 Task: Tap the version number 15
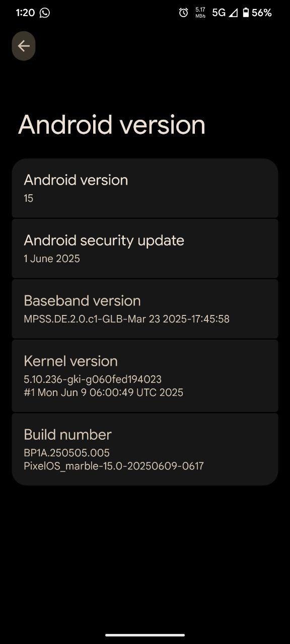pos(28,198)
